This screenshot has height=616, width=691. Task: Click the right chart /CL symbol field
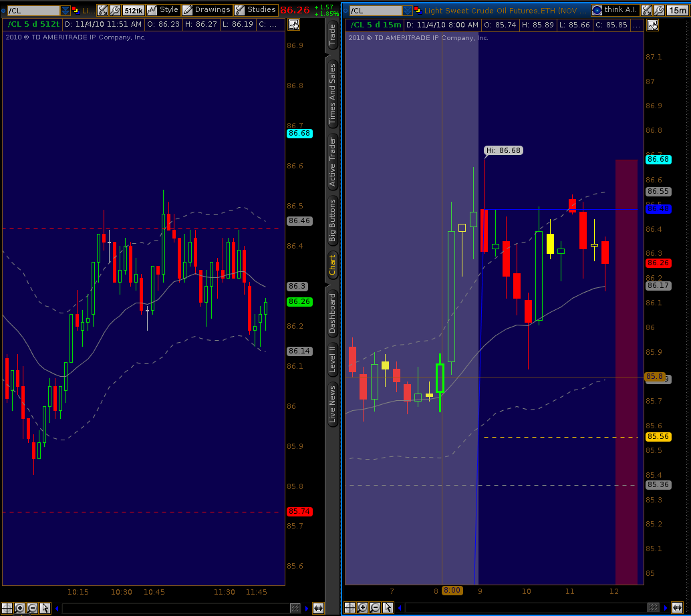click(376, 10)
